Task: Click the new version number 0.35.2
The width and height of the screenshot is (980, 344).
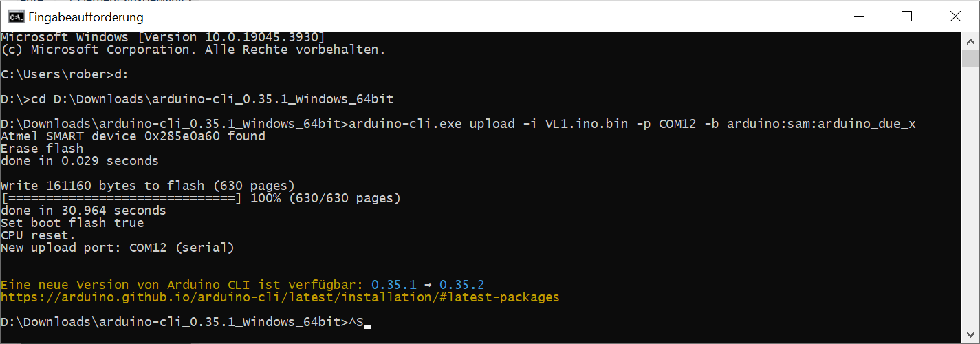Action: click(x=461, y=285)
